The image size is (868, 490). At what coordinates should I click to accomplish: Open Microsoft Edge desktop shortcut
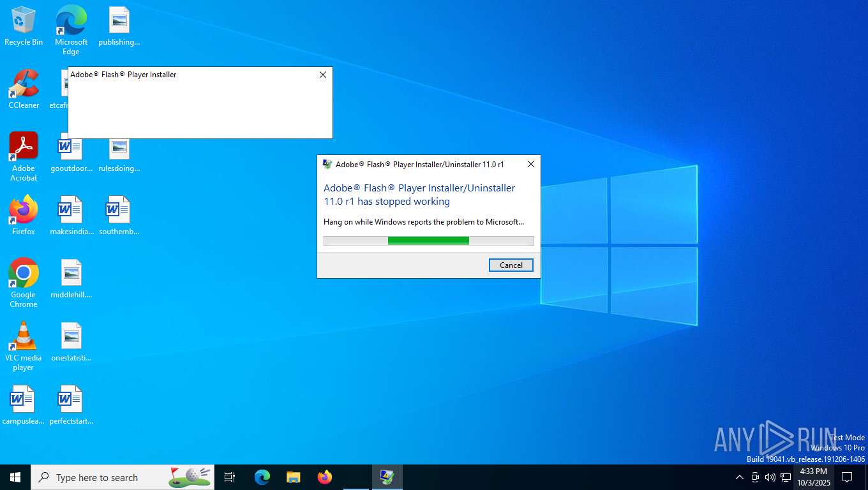(71, 30)
